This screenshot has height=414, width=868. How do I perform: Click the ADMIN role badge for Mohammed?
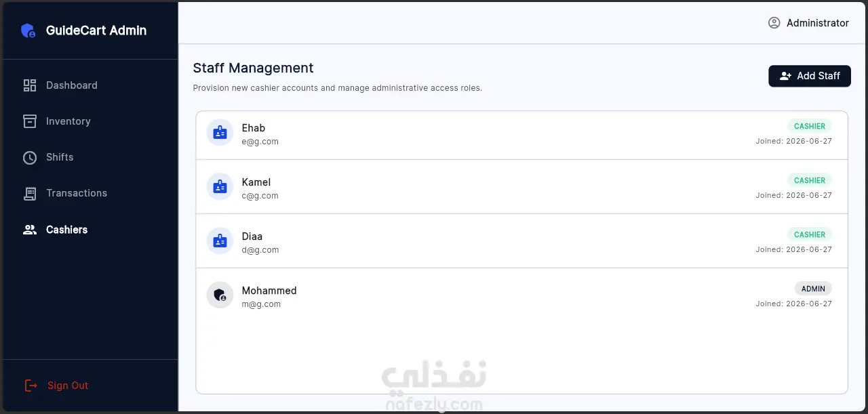[813, 289]
